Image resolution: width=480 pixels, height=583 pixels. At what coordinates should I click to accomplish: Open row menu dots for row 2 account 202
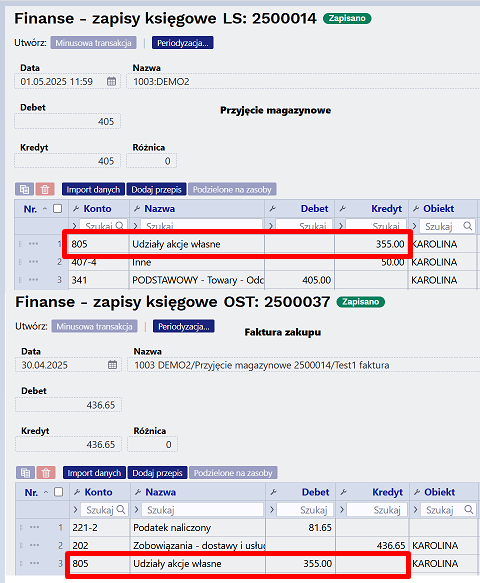click(x=34, y=545)
